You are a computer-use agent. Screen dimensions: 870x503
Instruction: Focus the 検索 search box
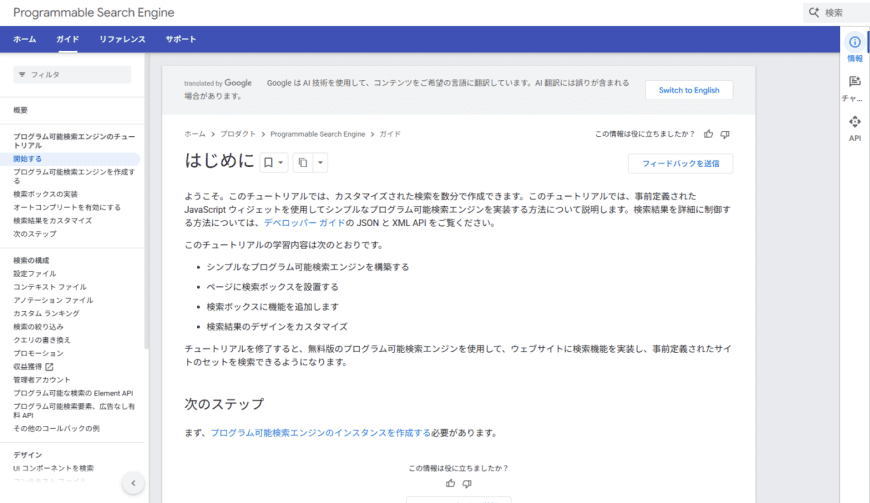click(x=836, y=12)
